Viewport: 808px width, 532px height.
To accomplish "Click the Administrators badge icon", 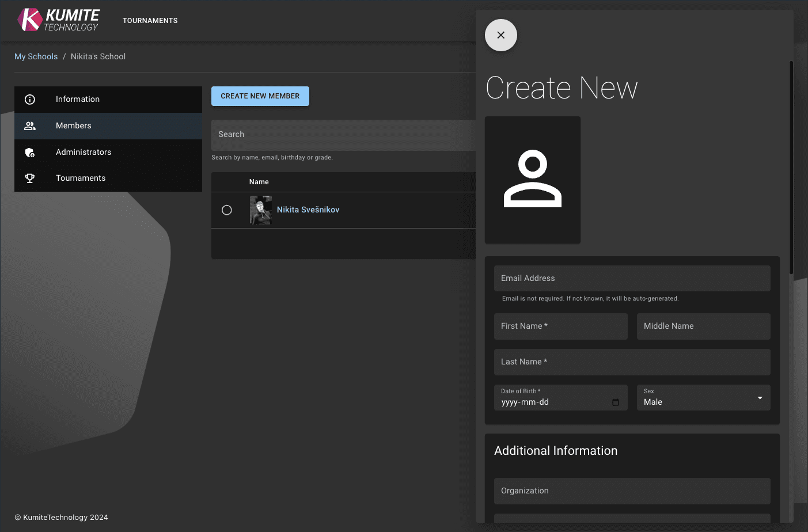I will tap(30, 153).
